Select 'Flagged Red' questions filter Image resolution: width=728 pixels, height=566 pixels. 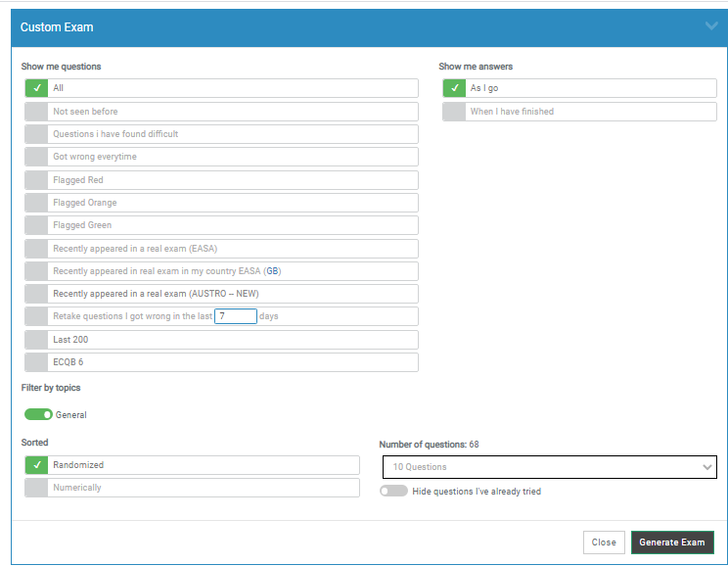pos(37,180)
